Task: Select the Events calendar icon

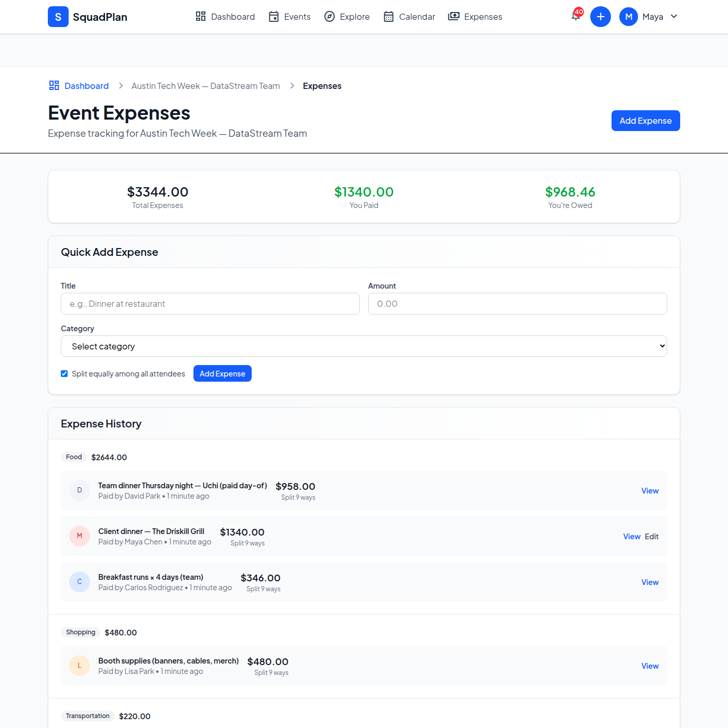Action: [x=274, y=16]
